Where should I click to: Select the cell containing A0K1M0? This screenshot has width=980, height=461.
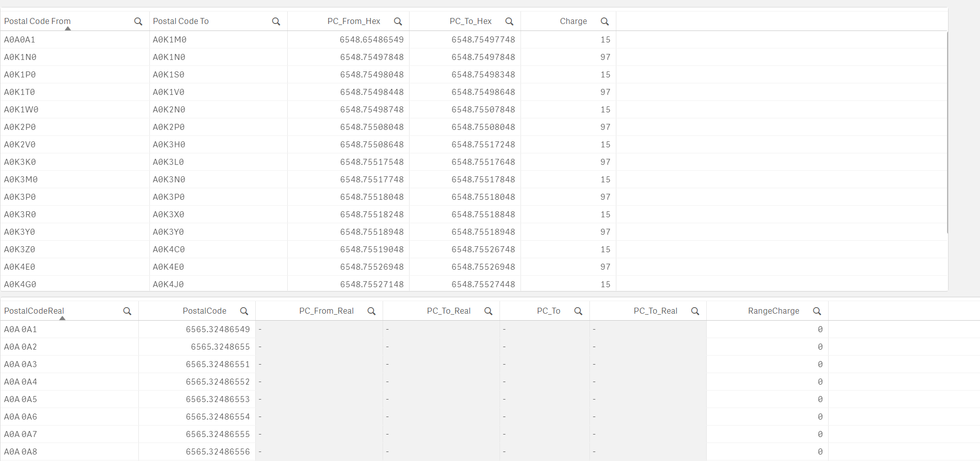click(x=169, y=39)
